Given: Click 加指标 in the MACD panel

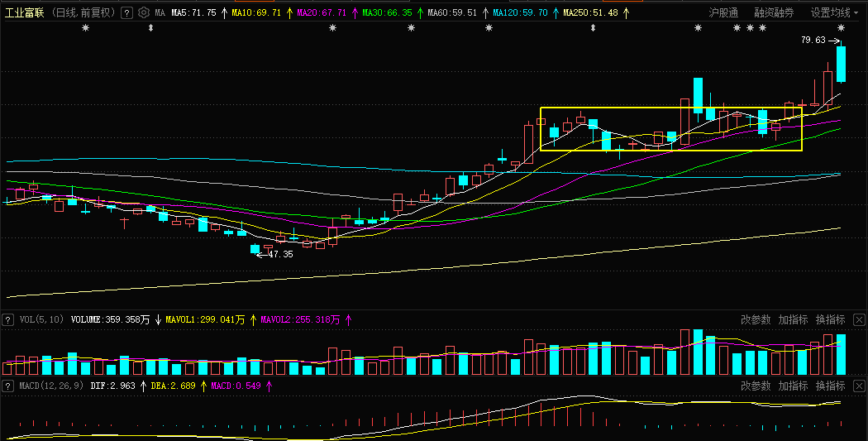Looking at the screenshot, I should tap(793, 386).
